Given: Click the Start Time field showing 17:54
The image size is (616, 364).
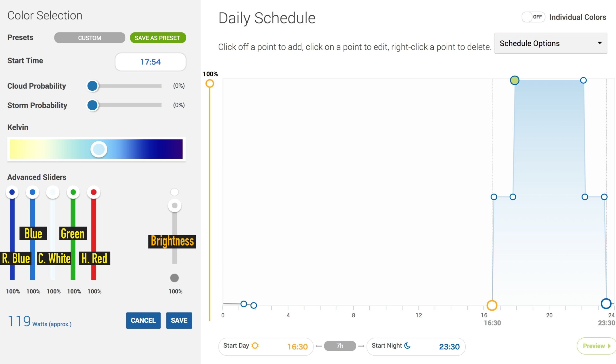Looking at the screenshot, I should (x=150, y=62).
